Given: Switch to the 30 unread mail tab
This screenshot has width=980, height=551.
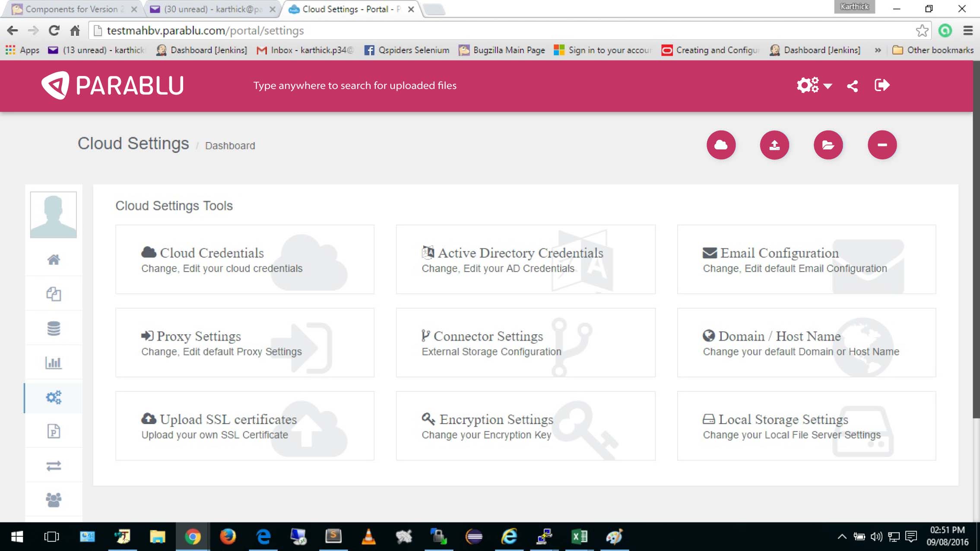Looking at the screenshot, I should (x=212, y=9).
